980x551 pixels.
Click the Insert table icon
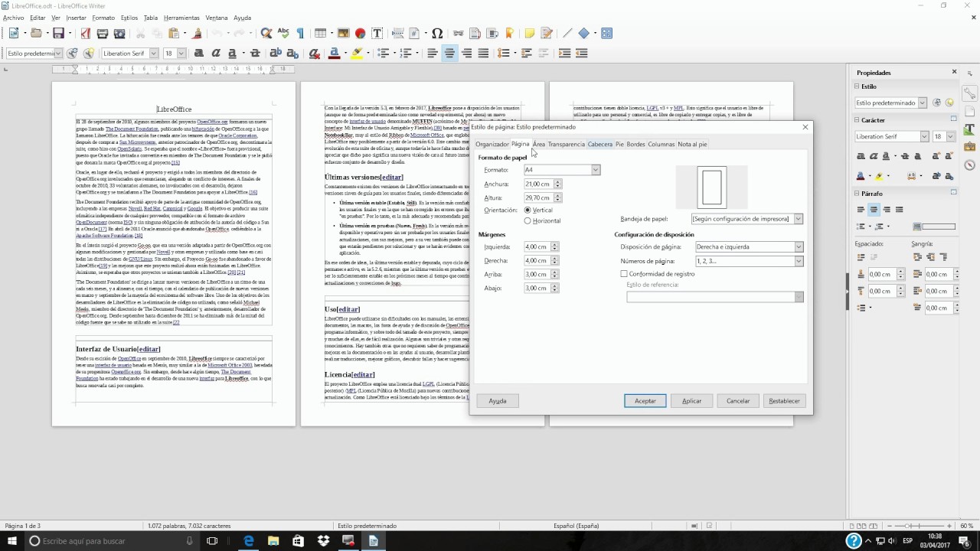tap(320, 34)
